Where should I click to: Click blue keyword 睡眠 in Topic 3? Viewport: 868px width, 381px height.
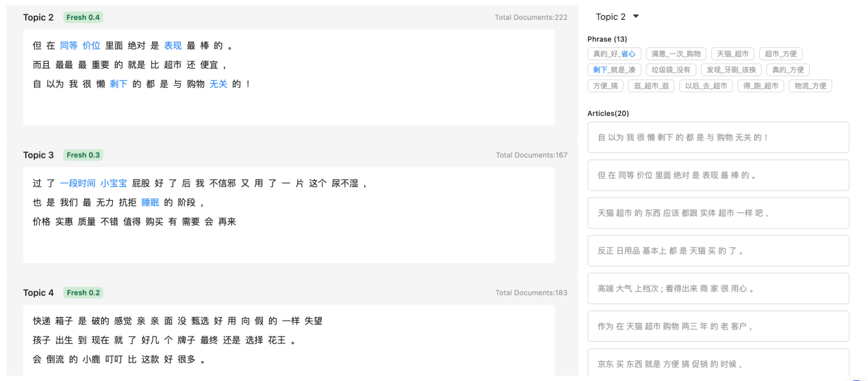tap(150, 203)
